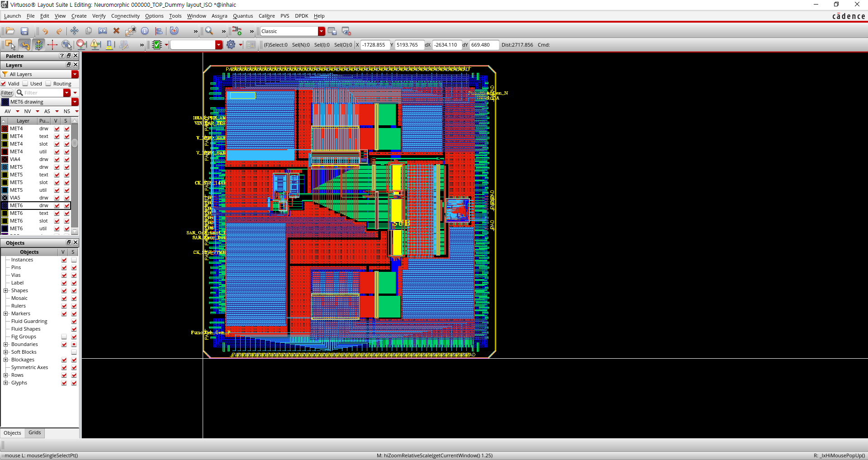Click the Palette help question button
The height and width of the screenshot is (460, 868).
(62, 56)
